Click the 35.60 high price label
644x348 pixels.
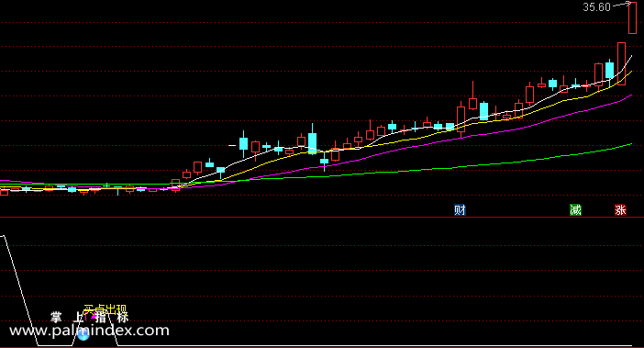(597, 7)
